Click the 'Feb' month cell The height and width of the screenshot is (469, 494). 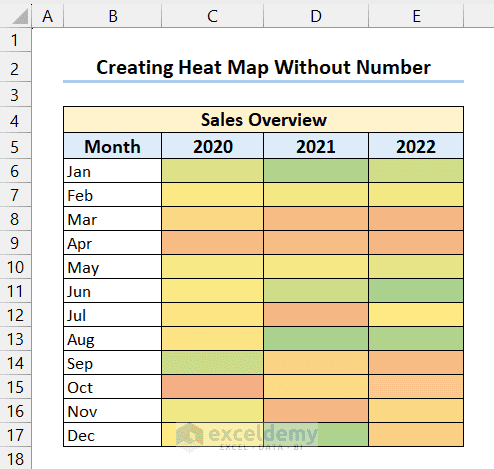click(112, 195)
